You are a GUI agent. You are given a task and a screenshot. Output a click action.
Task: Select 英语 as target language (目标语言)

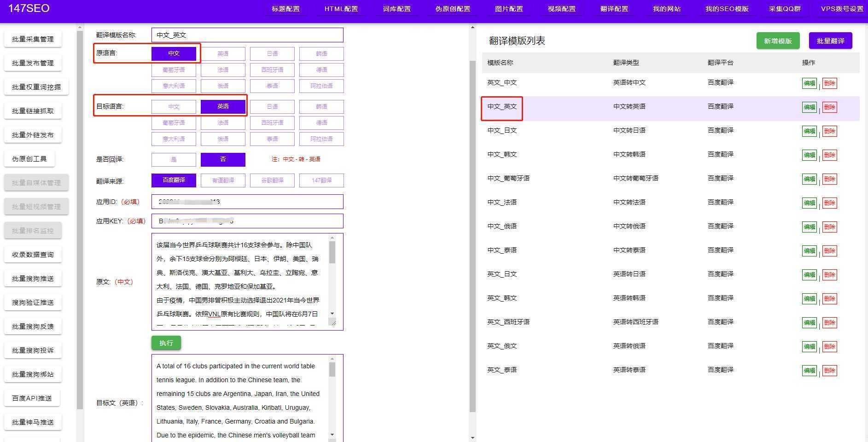(x=223, y=106)
